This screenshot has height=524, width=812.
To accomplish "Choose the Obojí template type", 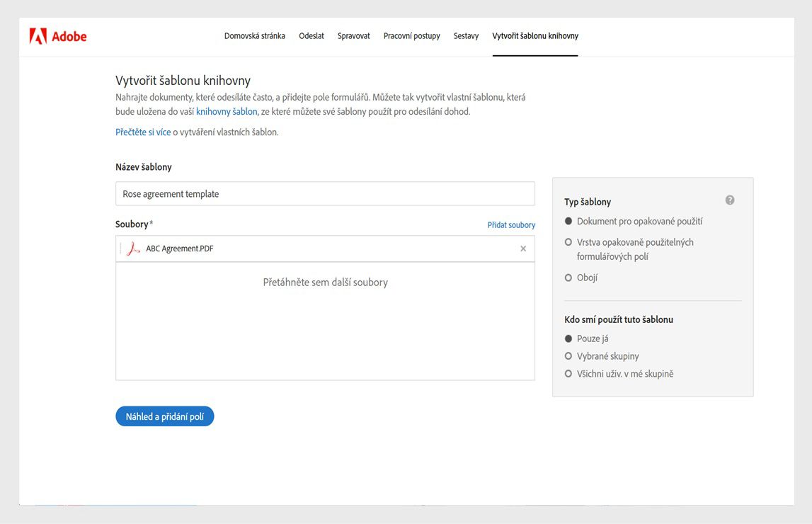I will click(x=568, y=278).
